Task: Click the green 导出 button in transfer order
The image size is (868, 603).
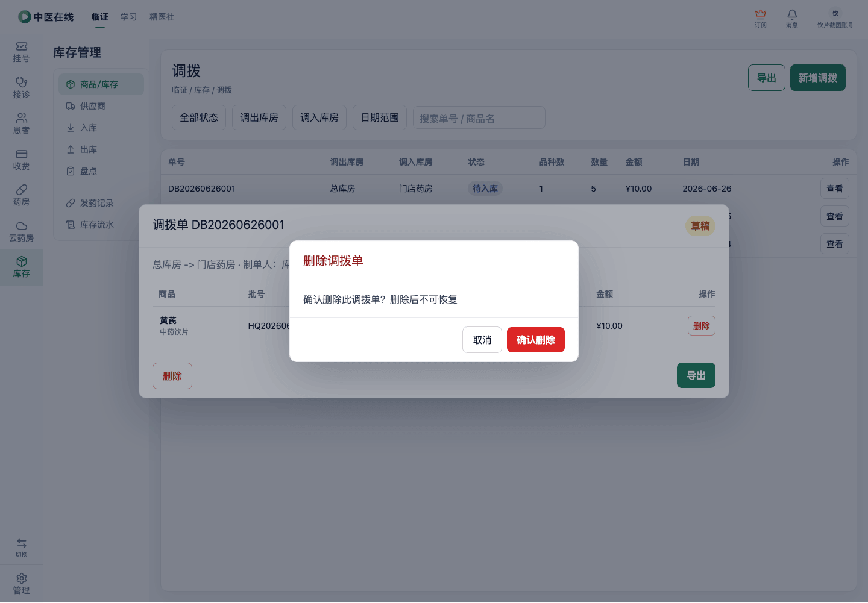Action: coord(696,375)
